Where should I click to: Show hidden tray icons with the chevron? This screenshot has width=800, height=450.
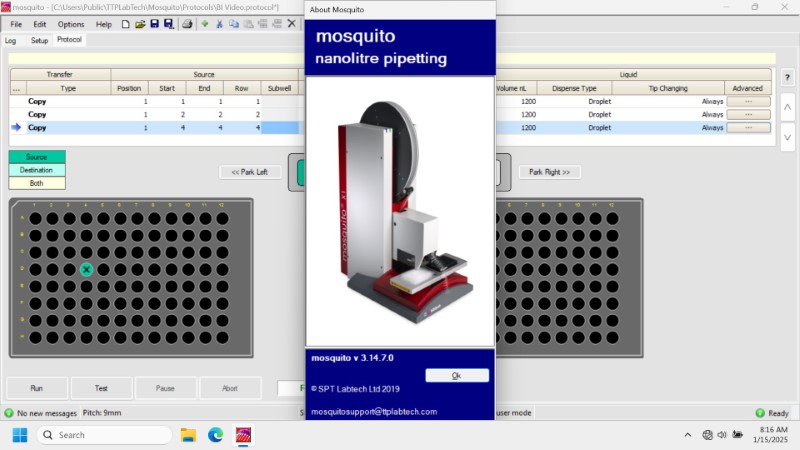pos(687,435)
